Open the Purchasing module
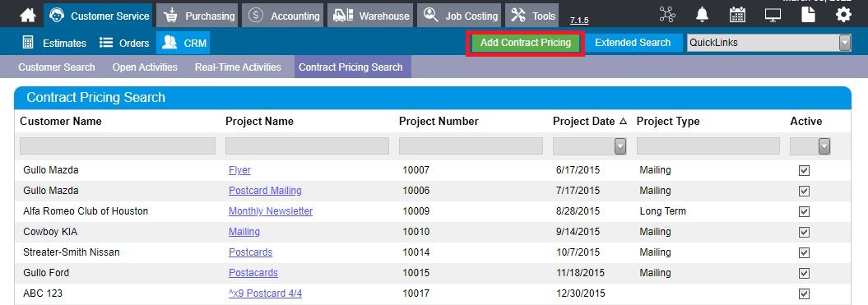 click(197, 16)
